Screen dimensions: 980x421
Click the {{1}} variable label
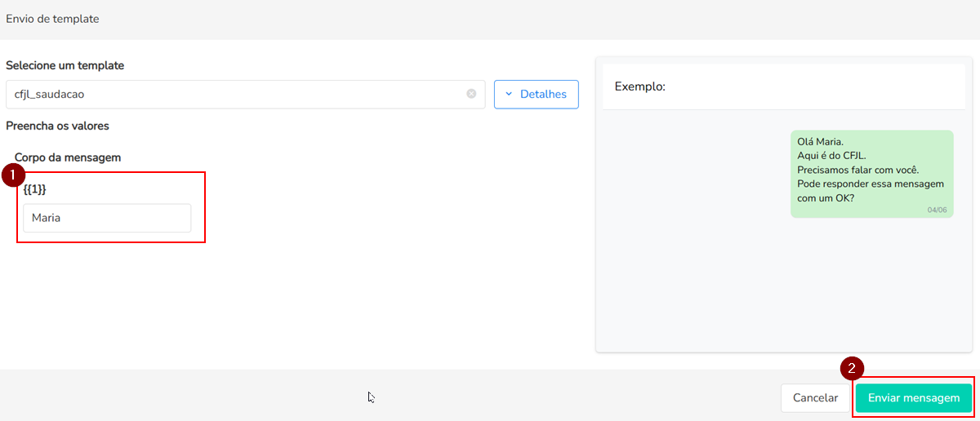pyautogui.click(x=34, y=189)
